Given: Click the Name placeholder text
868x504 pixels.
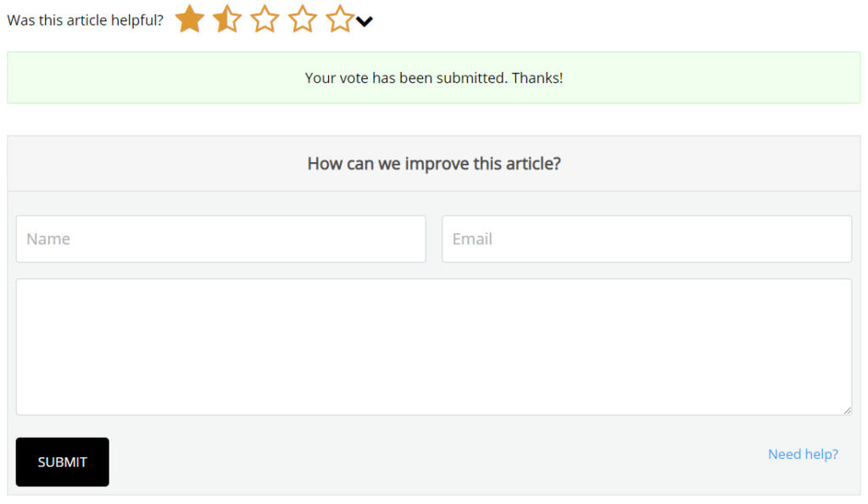Looking at the screenshot, I should click(48, 238).
